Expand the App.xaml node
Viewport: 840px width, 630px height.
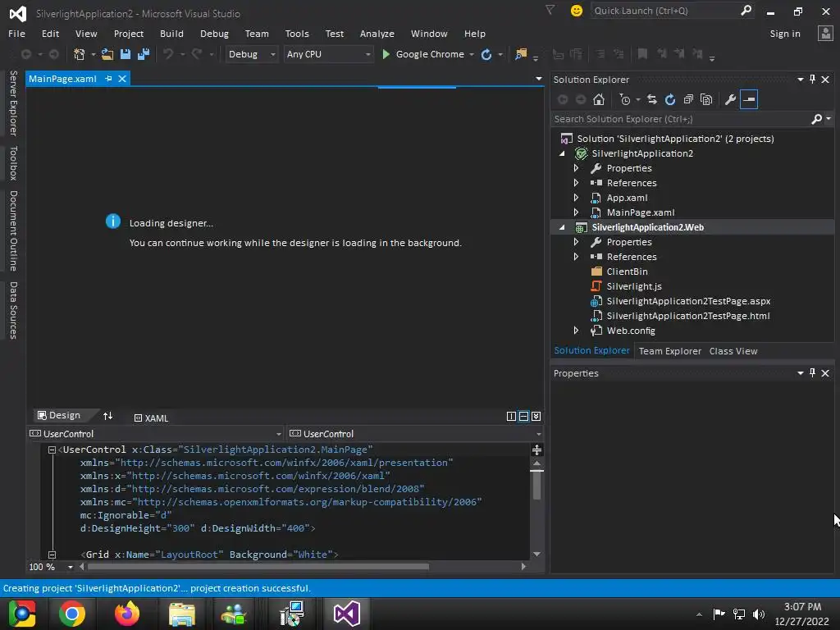576,198
